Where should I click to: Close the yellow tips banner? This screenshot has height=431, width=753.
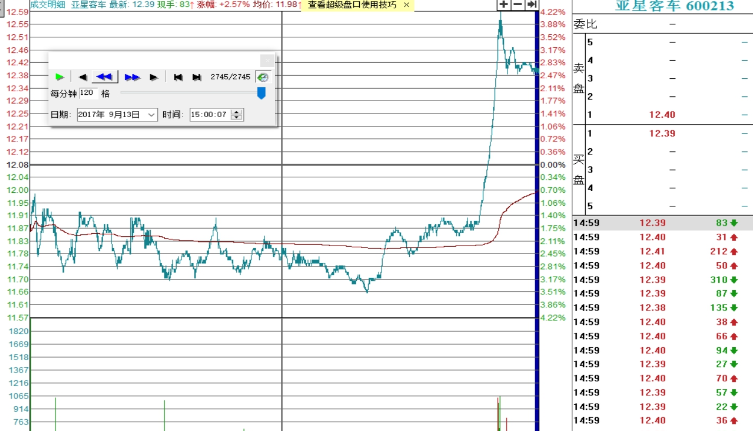[x=406, y=5]
